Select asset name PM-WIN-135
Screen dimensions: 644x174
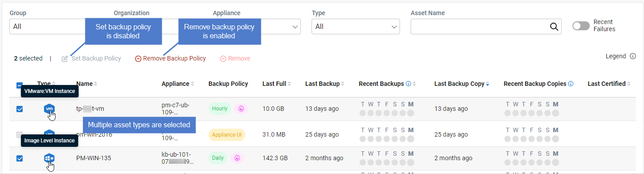coord(94,158)
